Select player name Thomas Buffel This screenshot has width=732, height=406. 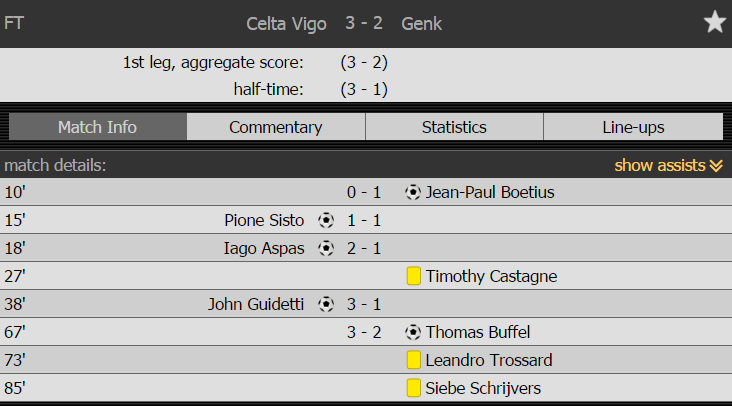[x=478, y=332]
